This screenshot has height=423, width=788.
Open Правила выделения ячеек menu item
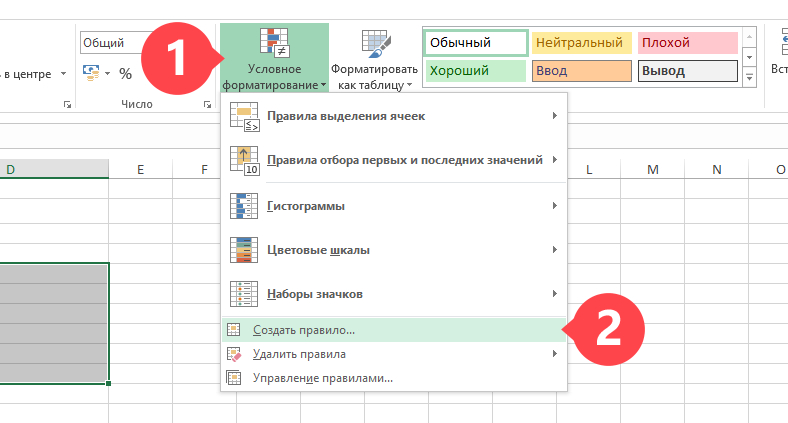click(x=394, y=116)
